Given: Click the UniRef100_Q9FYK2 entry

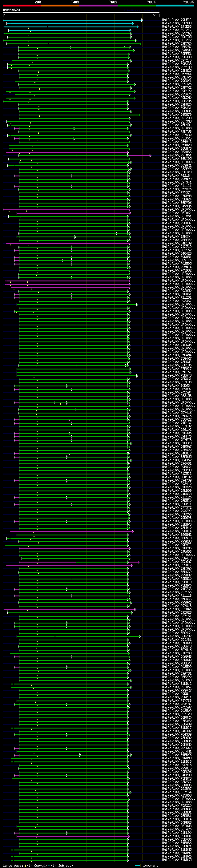Looking at the screenshot, I should pos(177,88).
